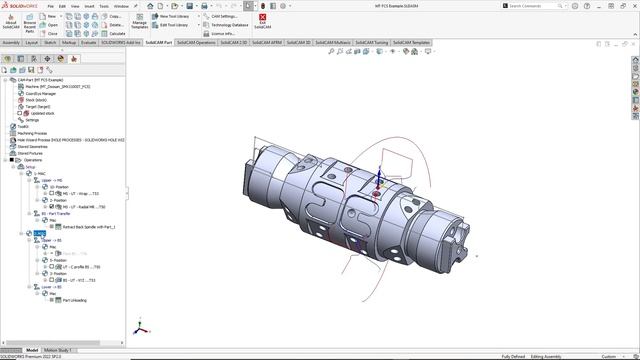
Task: Select the Hole Wizard Process item
Action: point(70,140)
